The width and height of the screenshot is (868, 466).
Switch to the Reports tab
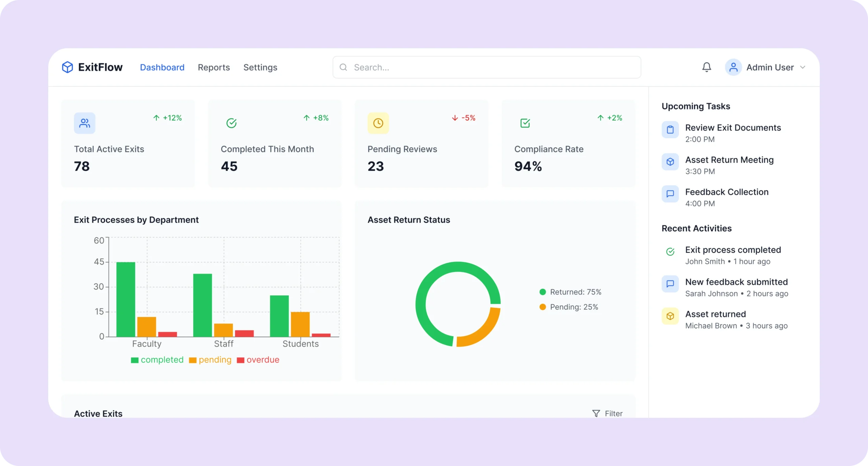[214, 67]
